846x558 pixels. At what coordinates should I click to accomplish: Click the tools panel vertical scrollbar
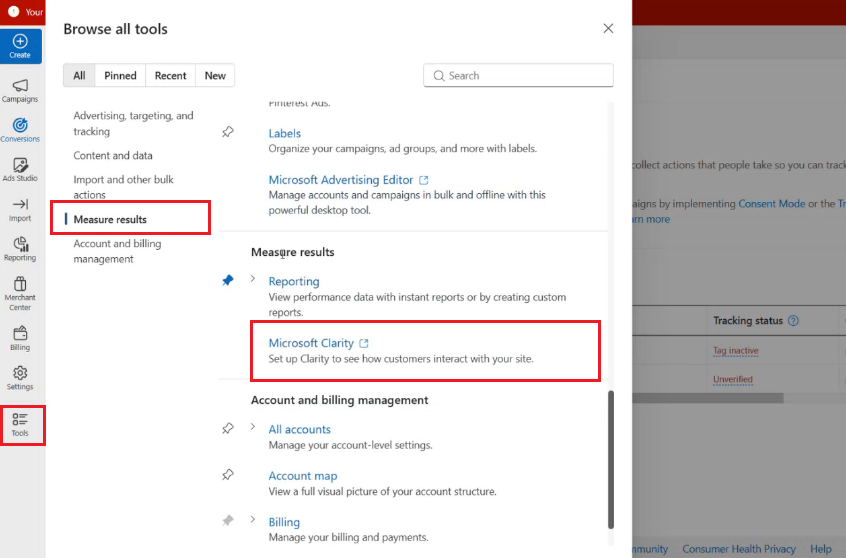coord(611,460)
